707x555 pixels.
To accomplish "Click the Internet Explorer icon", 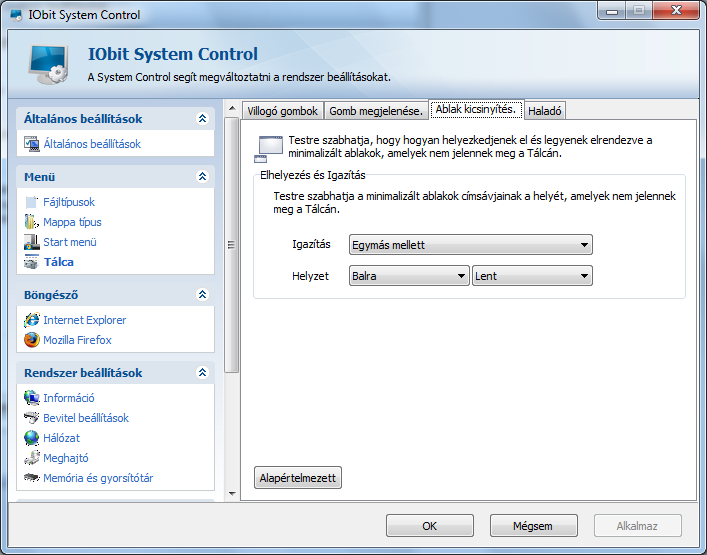I will pos(32,320).
